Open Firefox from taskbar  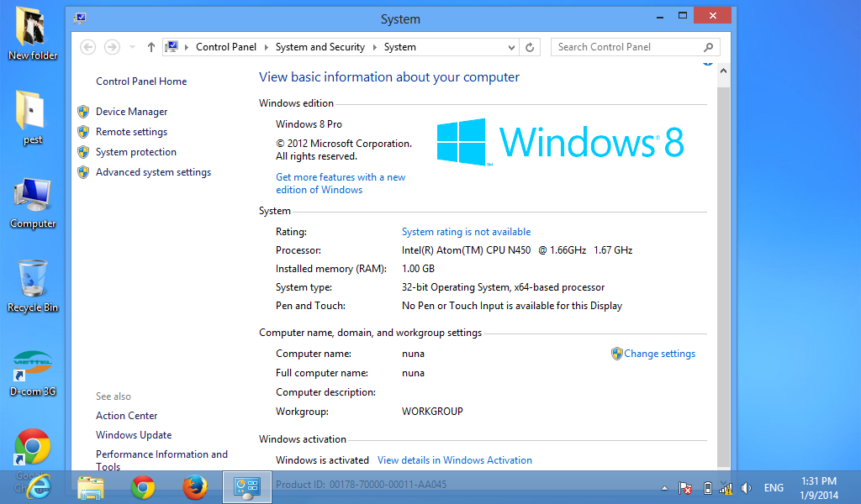tap(195, 487)
